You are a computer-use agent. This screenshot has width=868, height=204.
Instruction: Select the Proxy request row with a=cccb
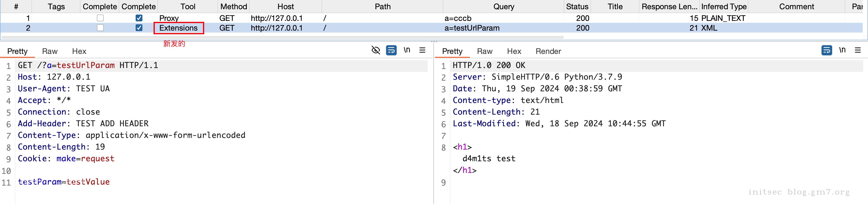pos(337,18)
